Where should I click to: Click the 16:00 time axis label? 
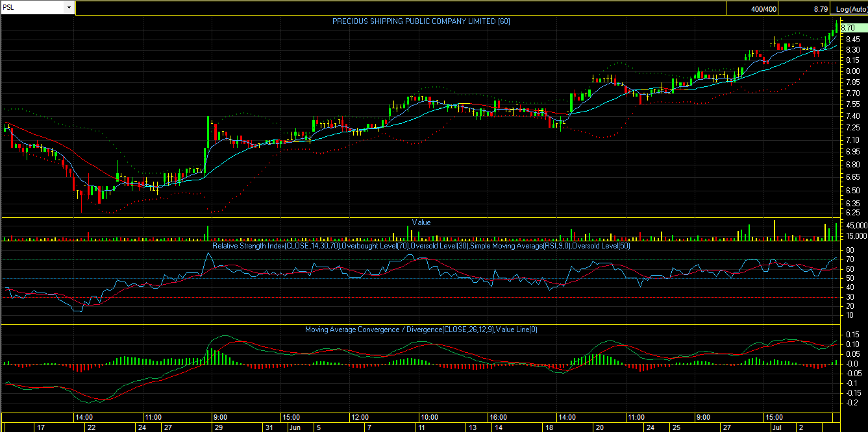point(498,417)
